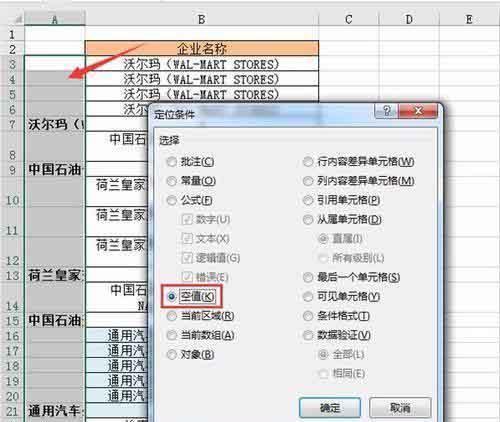This screenshot has height=422, width=500.
Task: Toggle the 逻辑值(G) checkbox
Action: pyautogui.click(x=187, y=258)
